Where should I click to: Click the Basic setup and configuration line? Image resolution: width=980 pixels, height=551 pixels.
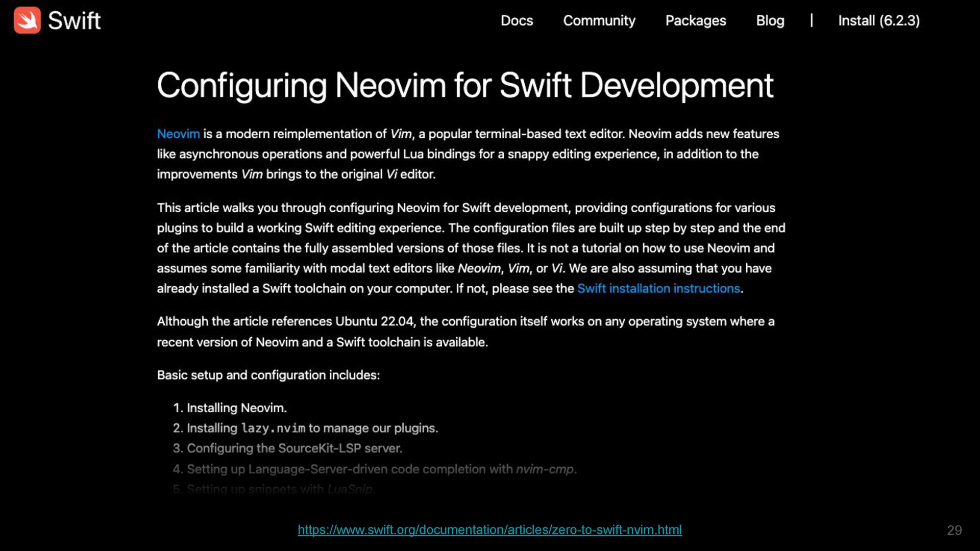tap(268, 375)
